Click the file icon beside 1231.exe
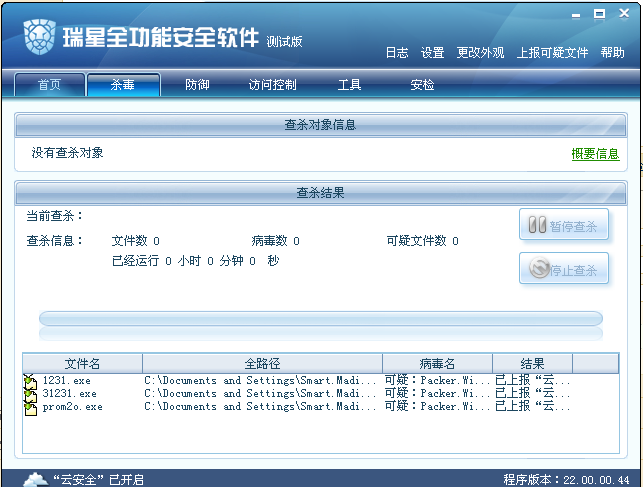 (30, 381)
